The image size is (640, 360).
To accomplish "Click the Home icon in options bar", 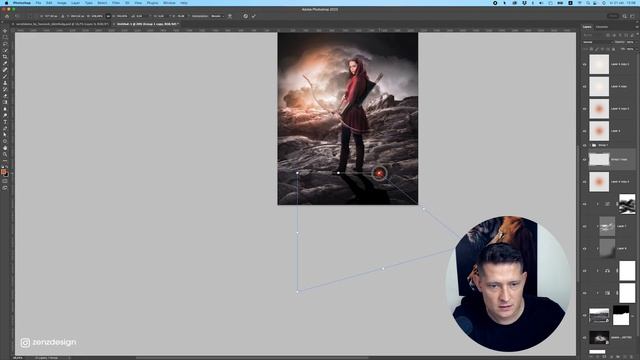I will point(7,16).
